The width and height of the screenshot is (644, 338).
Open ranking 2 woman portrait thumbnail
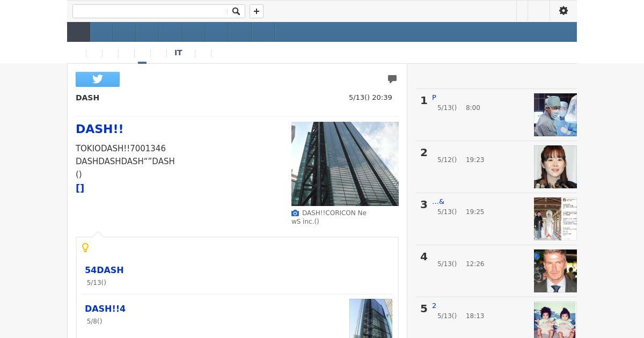[555, 167]
